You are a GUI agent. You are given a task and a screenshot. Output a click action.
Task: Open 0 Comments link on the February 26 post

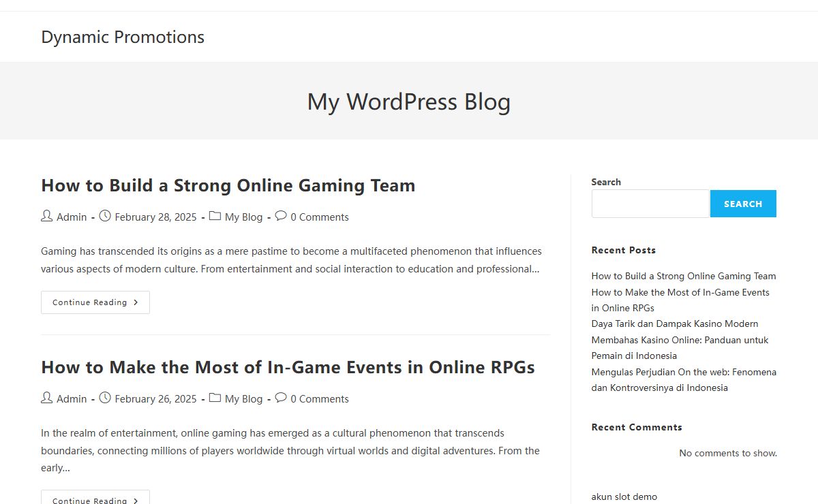click(320, 399)
